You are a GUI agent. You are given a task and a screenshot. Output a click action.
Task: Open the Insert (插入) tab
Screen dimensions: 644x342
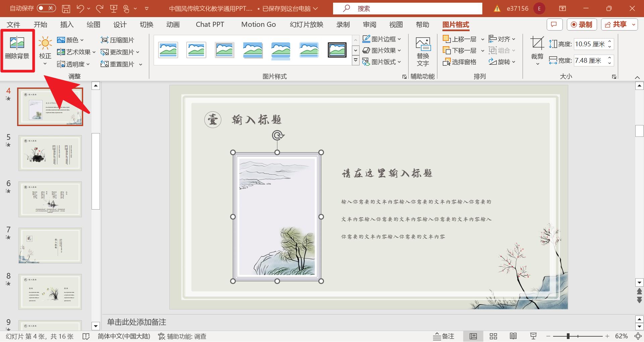(67, 24)
